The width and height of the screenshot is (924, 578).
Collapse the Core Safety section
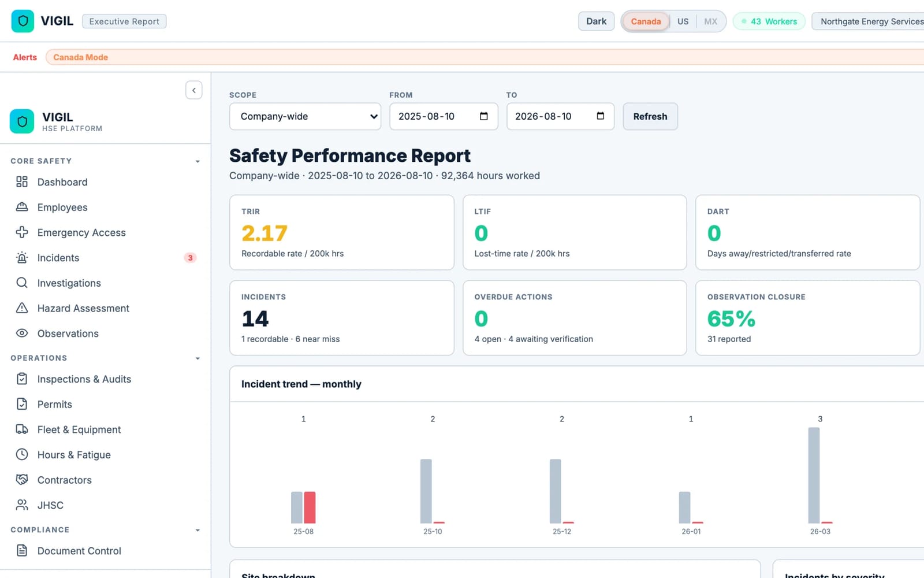coord(198,161)
